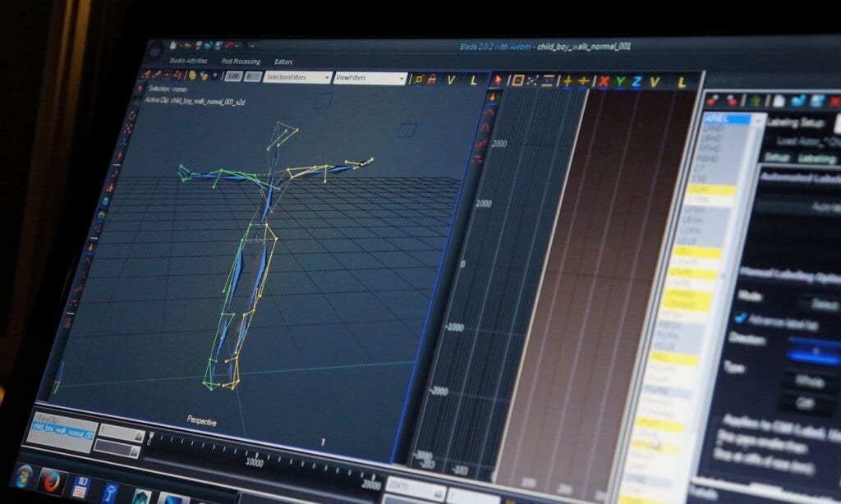
Task: Click the first yellow plus icon in graph toolbar
Action: tap(567, 81)
